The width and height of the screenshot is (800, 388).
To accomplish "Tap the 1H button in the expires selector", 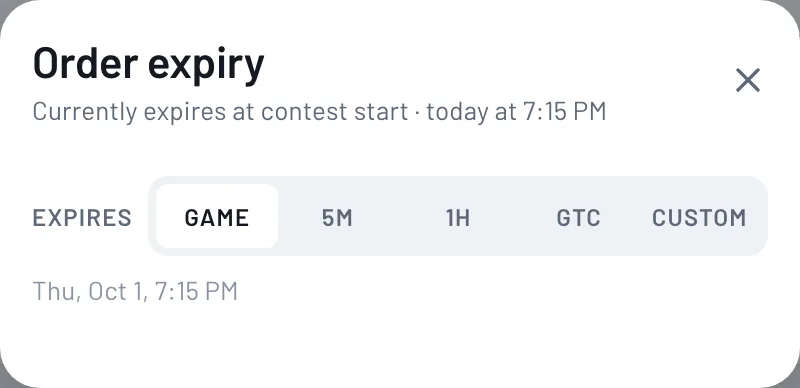I will [458, 216].
